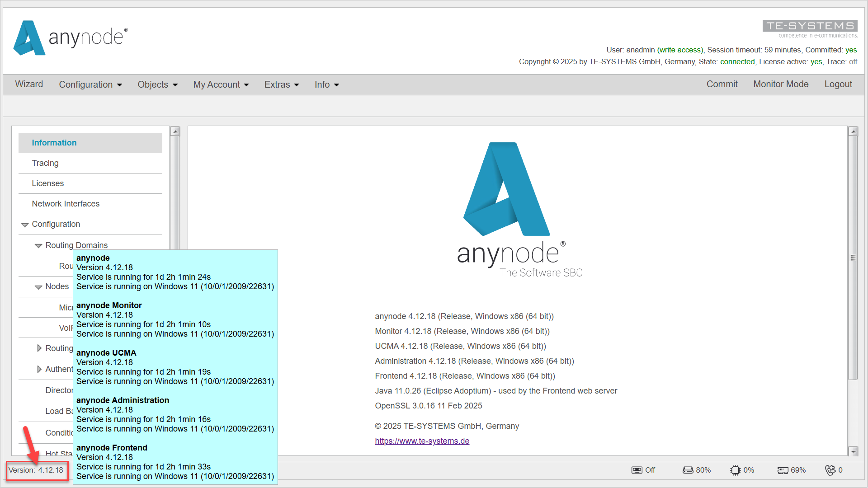Click the CPU usage icon showing 0%
The image size is (868, 488).
point(736,470)
